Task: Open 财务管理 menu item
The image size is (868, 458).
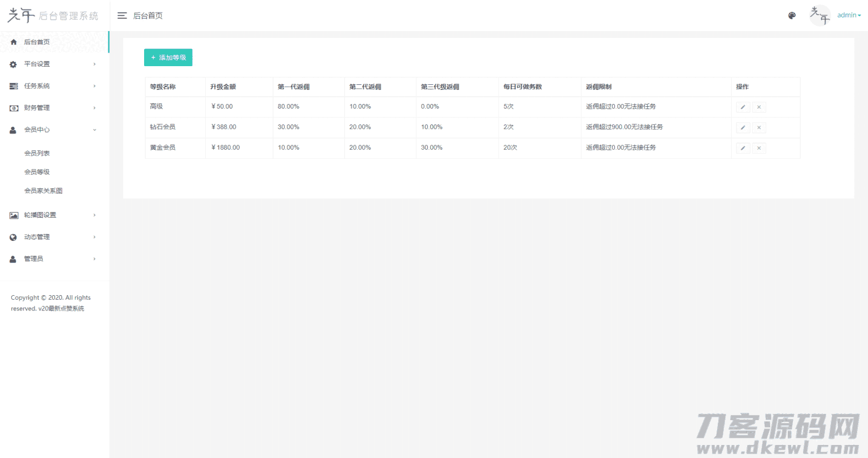Action: pos(54,108)
